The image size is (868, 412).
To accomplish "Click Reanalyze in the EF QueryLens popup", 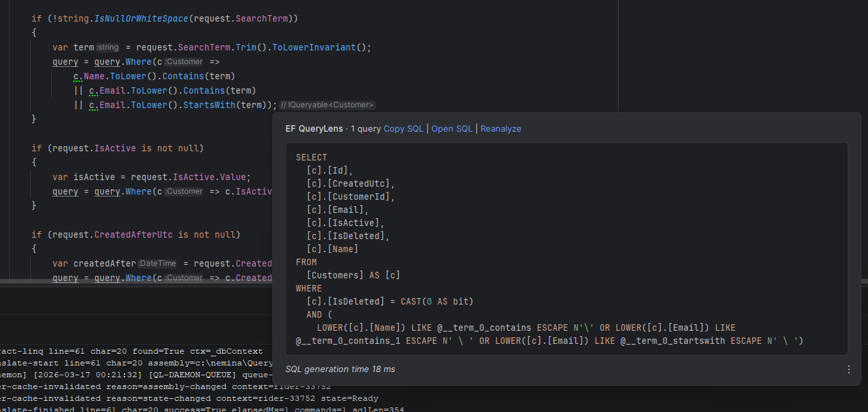I will click(x=501, y=129).
